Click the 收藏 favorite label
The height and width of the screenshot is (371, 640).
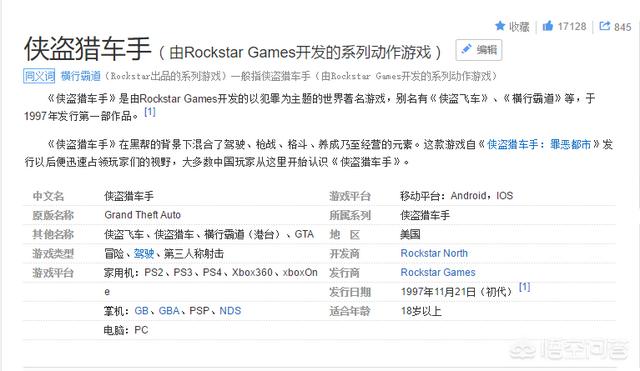(519, 27)
